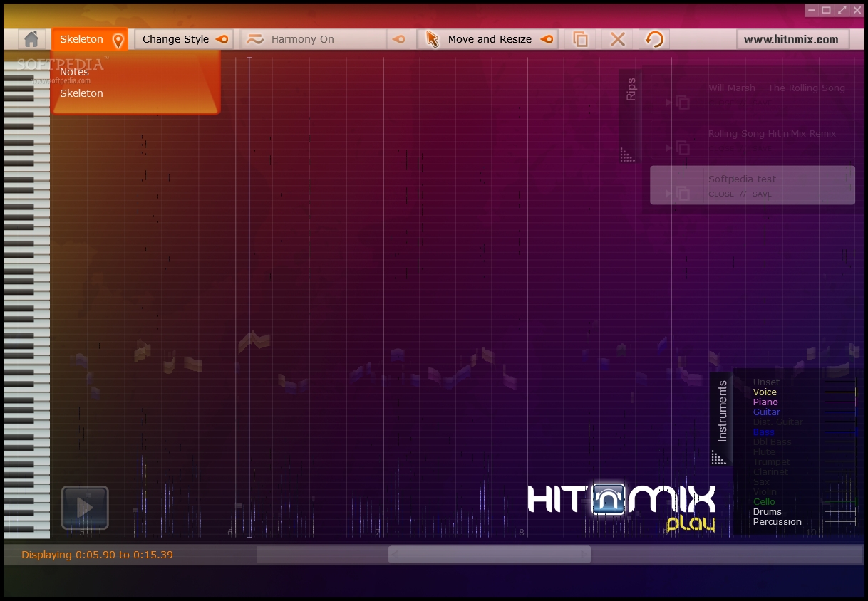
Task: Toggle the Piano instrument
Action: [765, 402]
